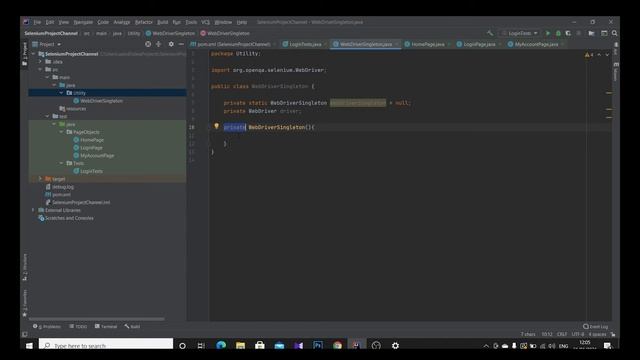
Task: Switch to the HomePage.java tab
Action: pyautogui.click(x=427, y=44)
